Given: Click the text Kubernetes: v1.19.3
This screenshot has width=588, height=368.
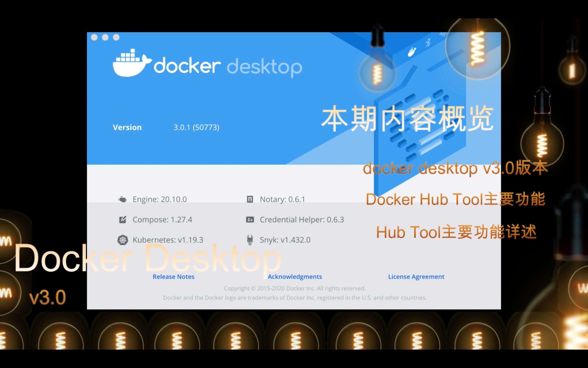Looking at the screenshot, I should pos(168,240).
